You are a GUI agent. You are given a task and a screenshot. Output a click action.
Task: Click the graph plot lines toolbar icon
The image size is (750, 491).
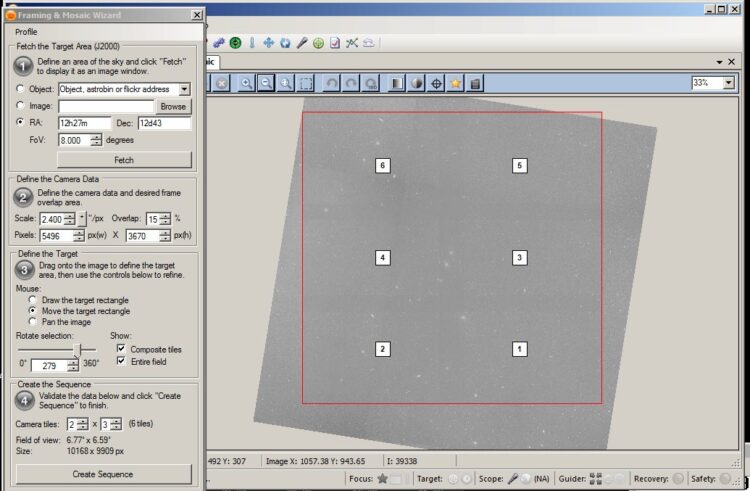click(352, 43)
